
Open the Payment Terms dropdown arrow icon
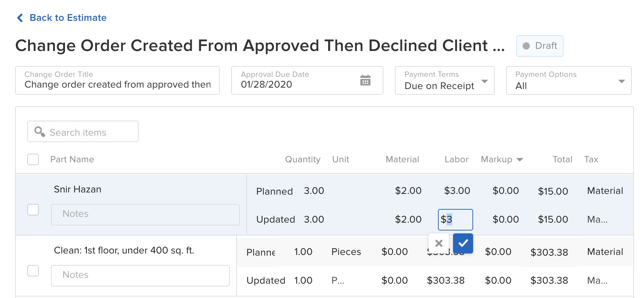pos(486,81)
